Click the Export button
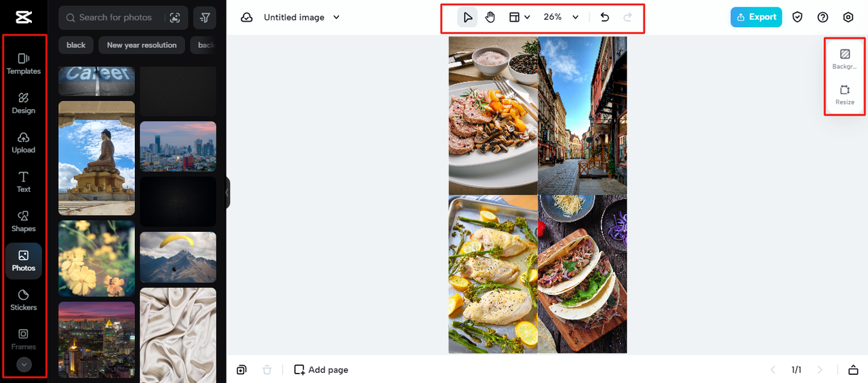The image size is (868, 383). 756,17
